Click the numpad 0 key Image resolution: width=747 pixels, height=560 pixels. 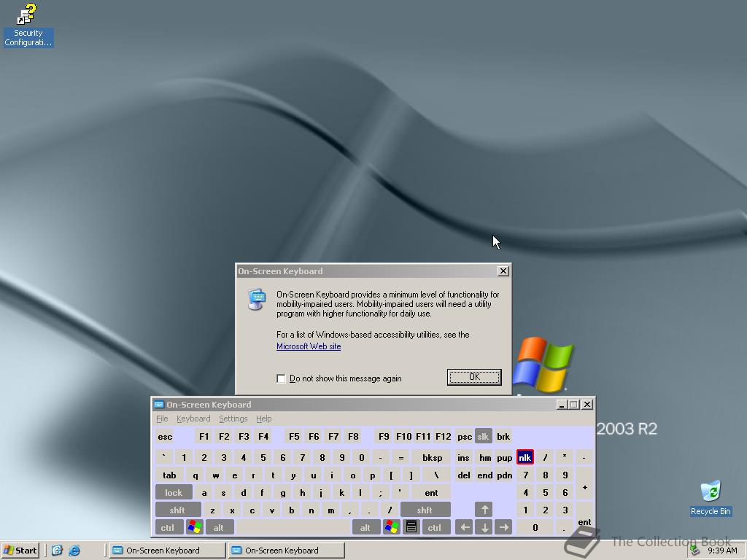[x=535, y=527]
